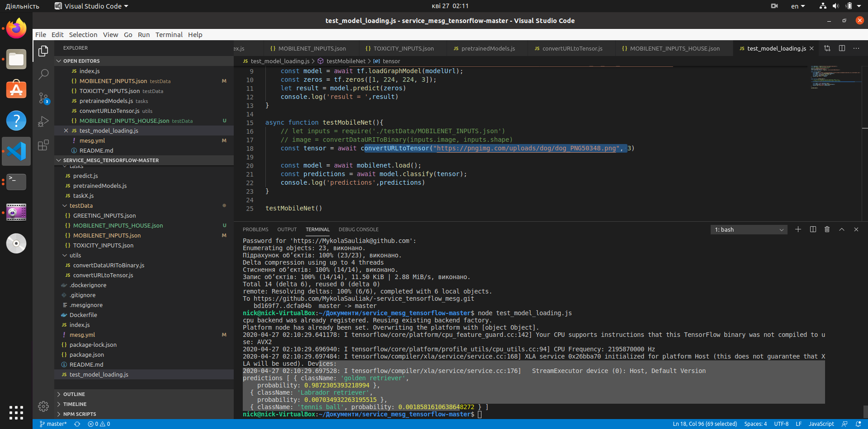Click the Manage gear icon
Viewport: 868px width, 429px height.
coord(43,406)
